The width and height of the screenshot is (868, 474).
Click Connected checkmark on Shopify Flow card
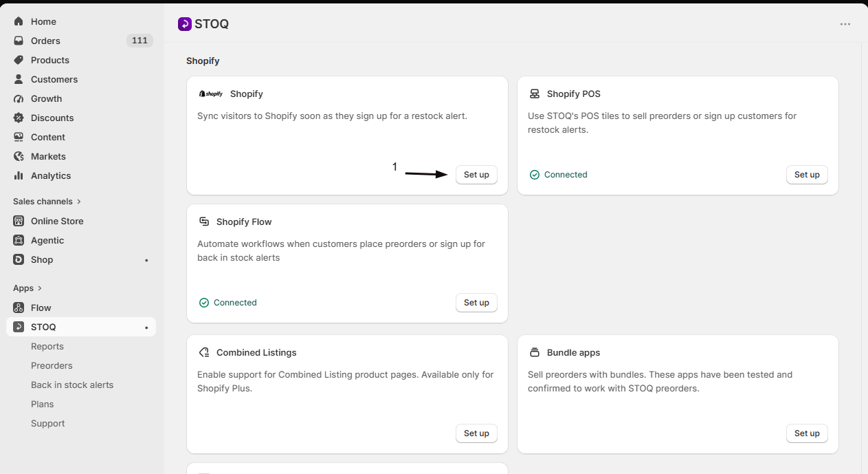(204, 303)
